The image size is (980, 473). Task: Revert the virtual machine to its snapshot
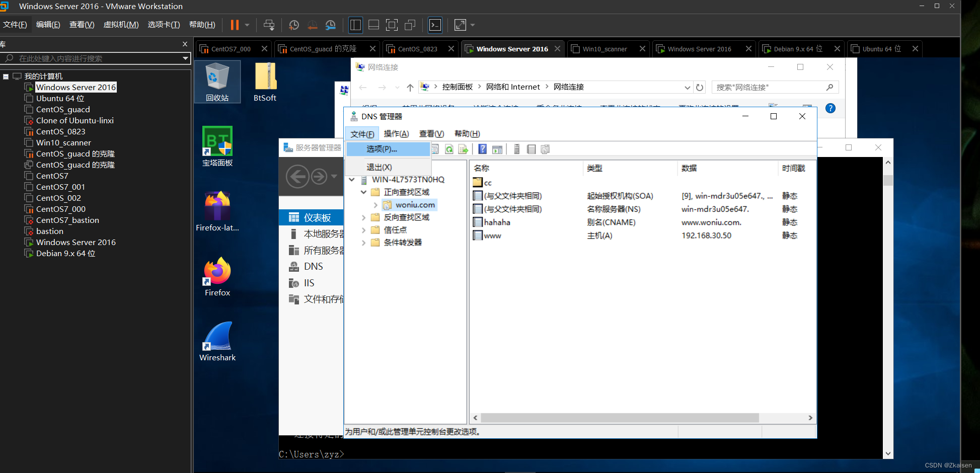coord(312,25)
